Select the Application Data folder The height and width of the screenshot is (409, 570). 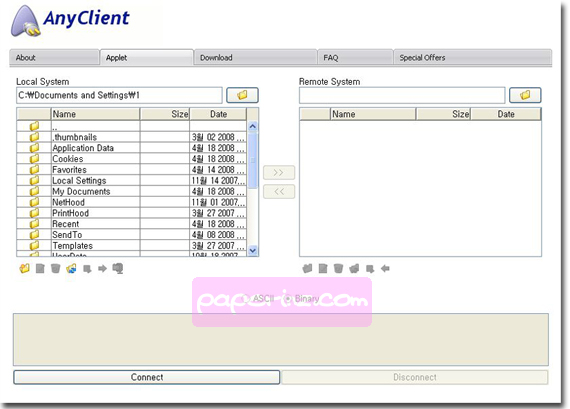click(83, 148)
